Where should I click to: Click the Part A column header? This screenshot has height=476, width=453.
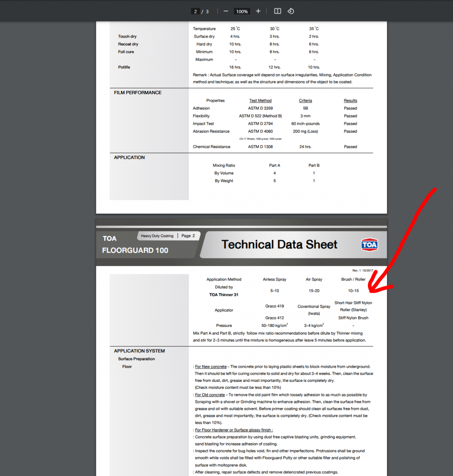point(274,165)
